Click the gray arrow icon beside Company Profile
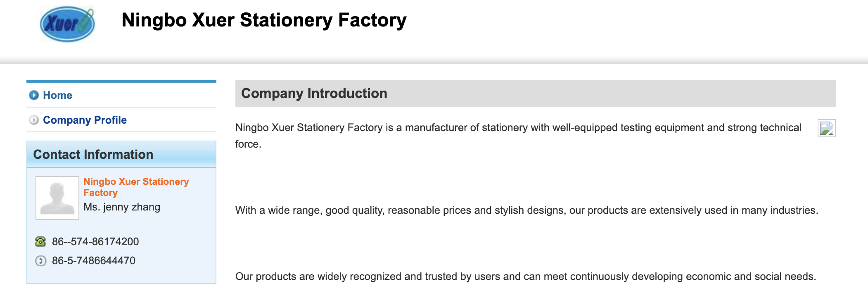 [x=34, y=120]
